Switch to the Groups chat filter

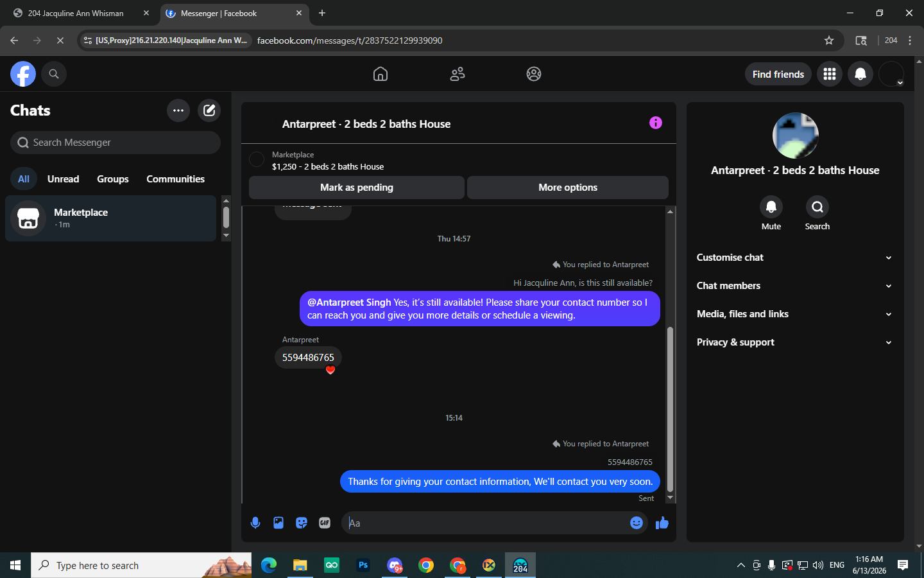coord(113,179)
